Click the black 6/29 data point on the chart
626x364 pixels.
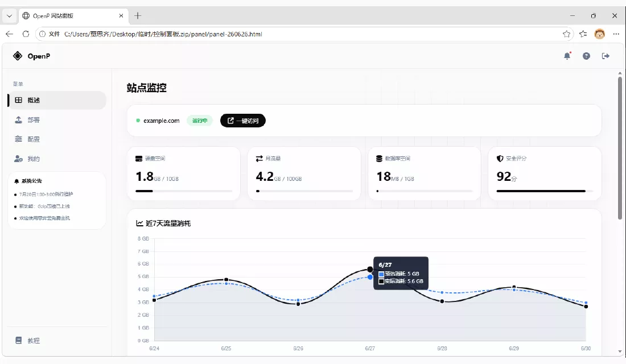point(514,287)
